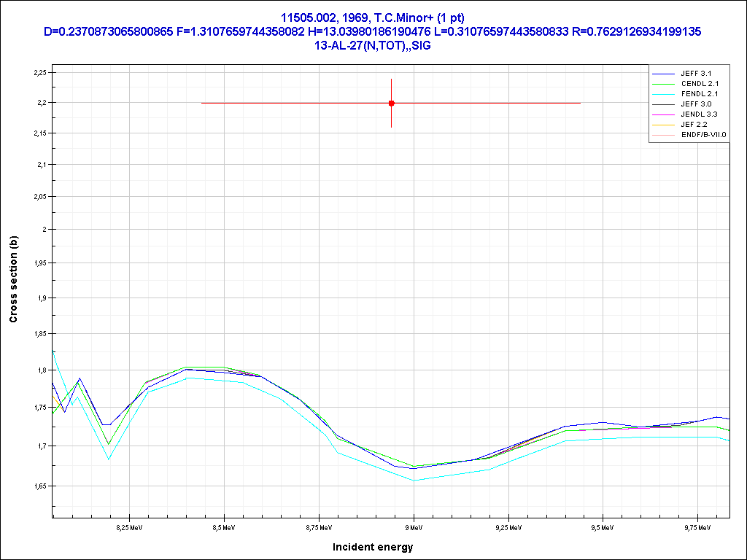Click the '13-AL-27(N,TOT),,SIG' title line
This screenshot has width=747, height=560.
coord(373,45)
